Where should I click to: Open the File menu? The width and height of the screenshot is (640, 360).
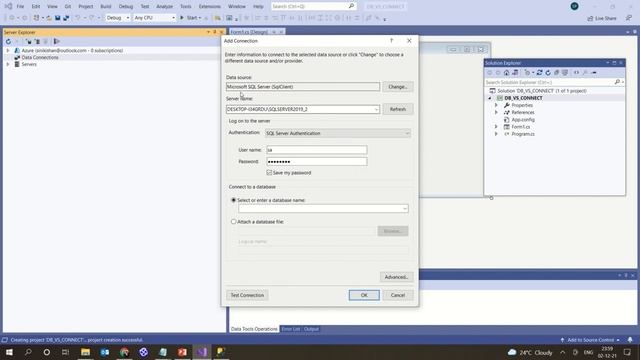tap(20, 7)
